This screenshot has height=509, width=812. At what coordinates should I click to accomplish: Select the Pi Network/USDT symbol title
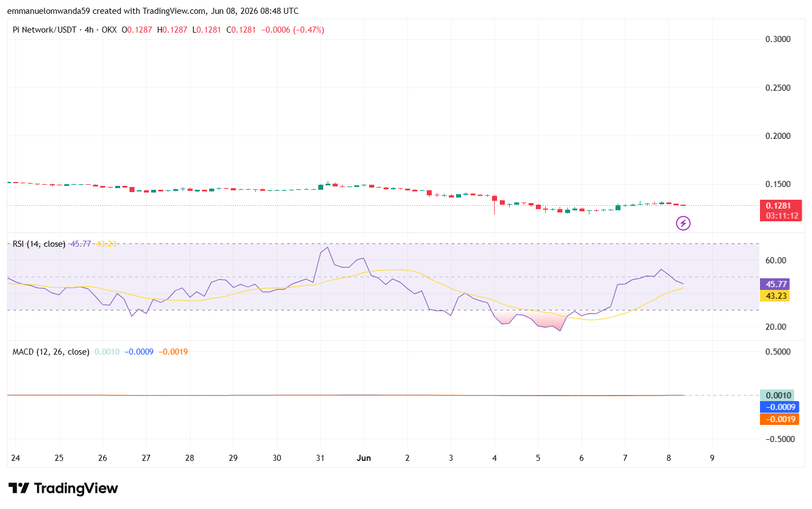(44, 30)
